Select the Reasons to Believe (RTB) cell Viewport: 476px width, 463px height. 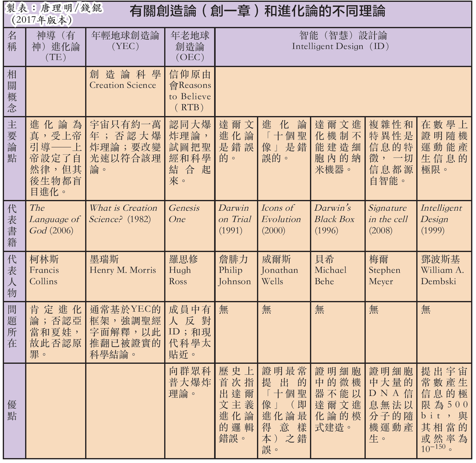click(190, 91)
